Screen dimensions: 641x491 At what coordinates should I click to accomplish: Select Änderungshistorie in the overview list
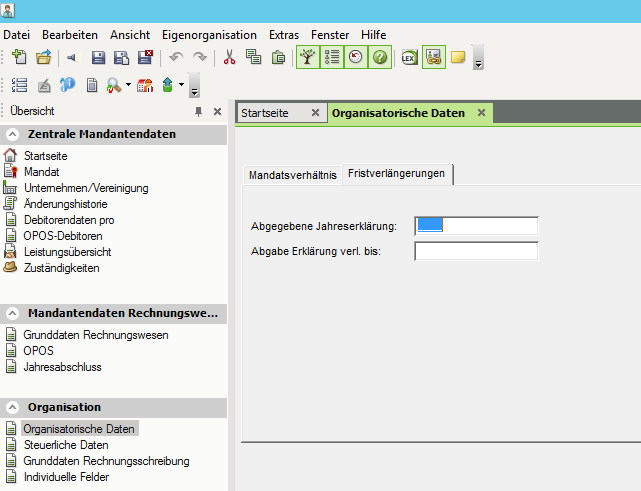(73, 204)
